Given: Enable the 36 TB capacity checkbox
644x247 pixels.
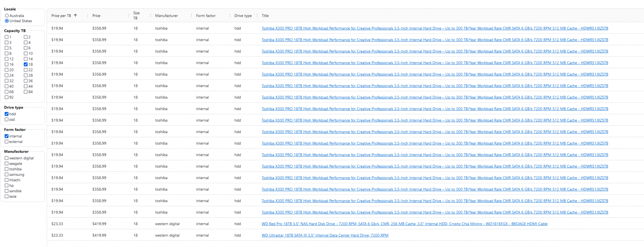Looking at the screenshot, I should point(25,81).
